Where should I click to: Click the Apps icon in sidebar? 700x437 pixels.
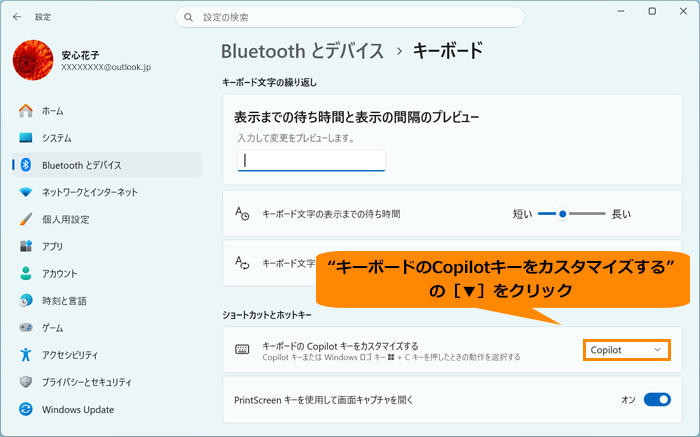pos(25,246)
